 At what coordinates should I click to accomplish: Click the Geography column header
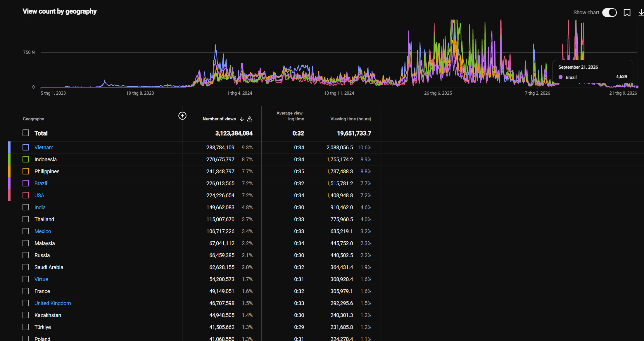[33, 119]
